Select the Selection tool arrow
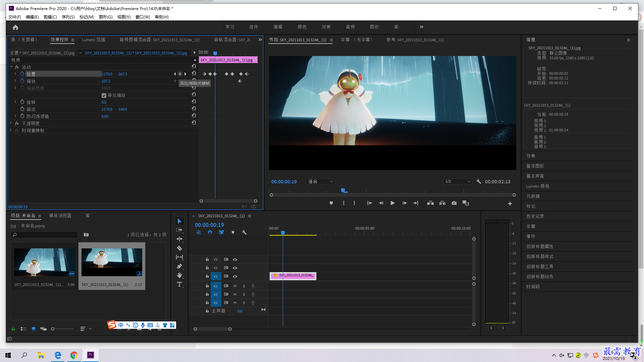The height and width of the screenshot is (362, 644). click(x=179, y=221)
